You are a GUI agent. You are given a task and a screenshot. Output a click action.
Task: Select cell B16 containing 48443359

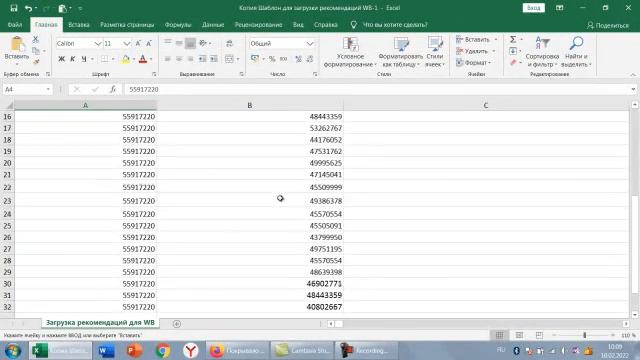[250, 116]
